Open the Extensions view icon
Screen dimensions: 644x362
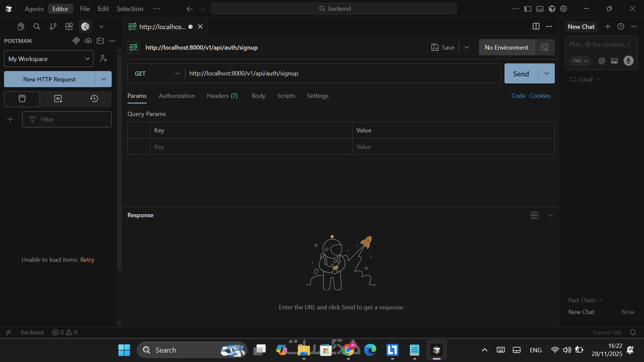(x=69, y=26)
